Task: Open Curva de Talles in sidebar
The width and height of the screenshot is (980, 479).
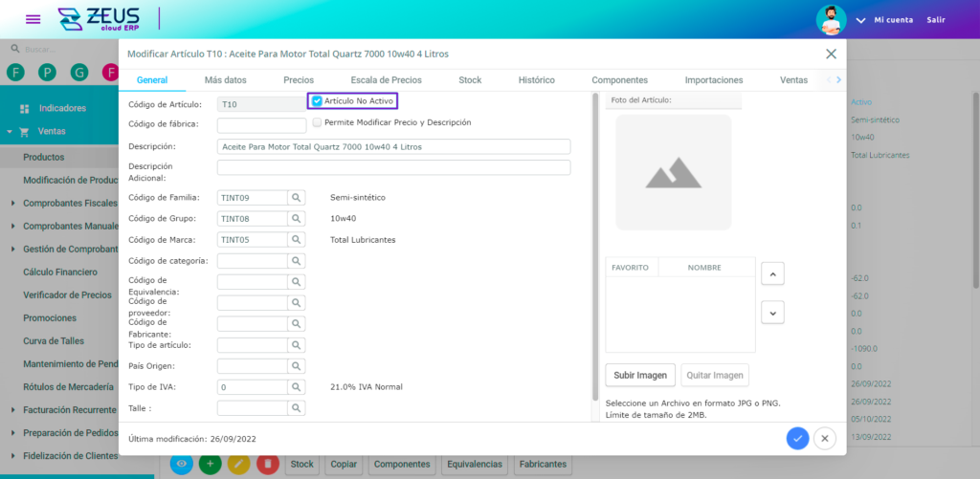Action: tap(54, 341)
